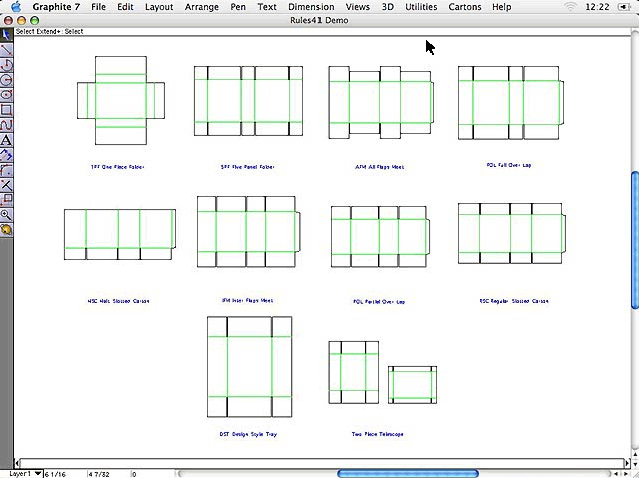The image size is (639, 478).
Task: Click the vertical scrollbar thumb
Action: (634, 240)
